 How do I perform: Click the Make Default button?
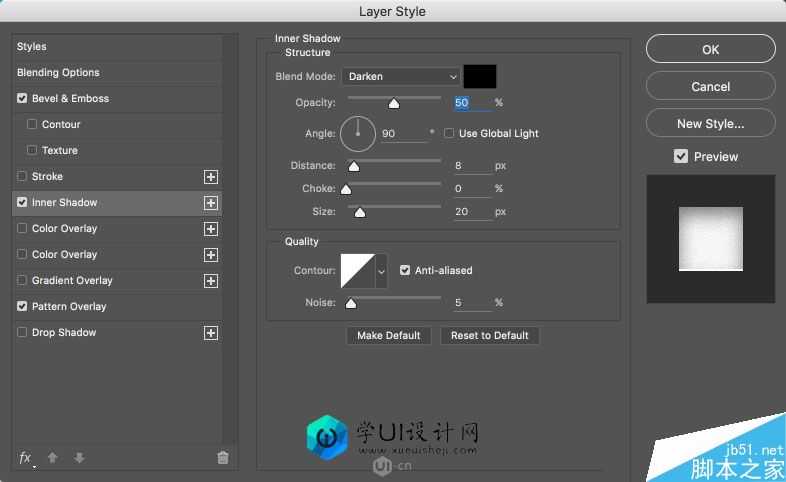tap(388, 336)
